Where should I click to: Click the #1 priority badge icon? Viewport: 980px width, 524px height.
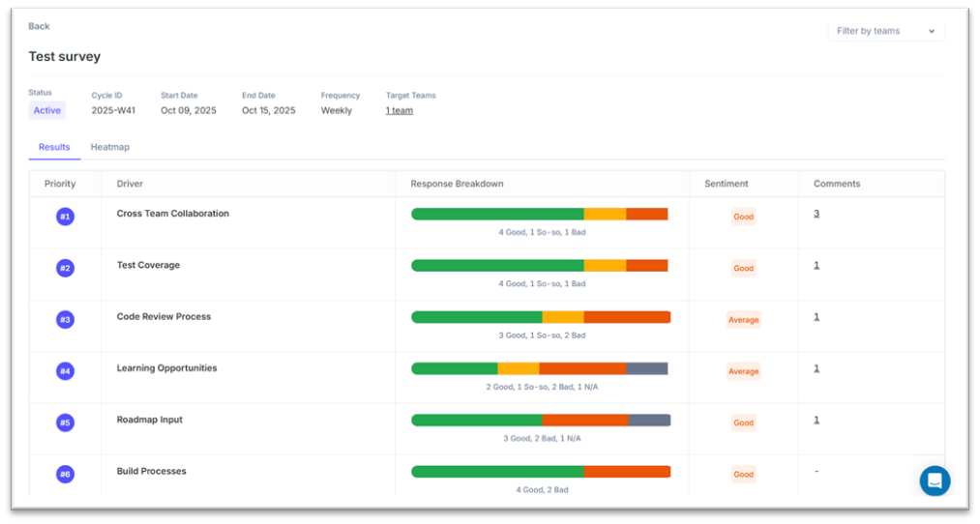[x=65, y=217]
